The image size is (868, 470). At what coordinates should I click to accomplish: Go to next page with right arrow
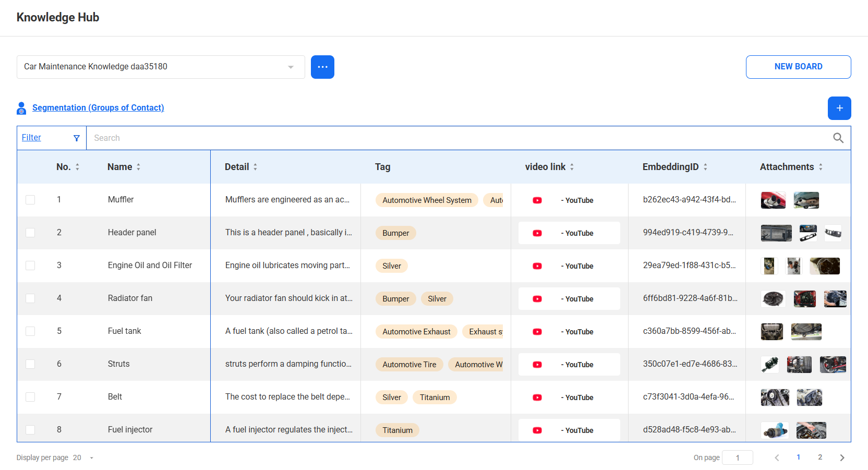click(841, 457)
